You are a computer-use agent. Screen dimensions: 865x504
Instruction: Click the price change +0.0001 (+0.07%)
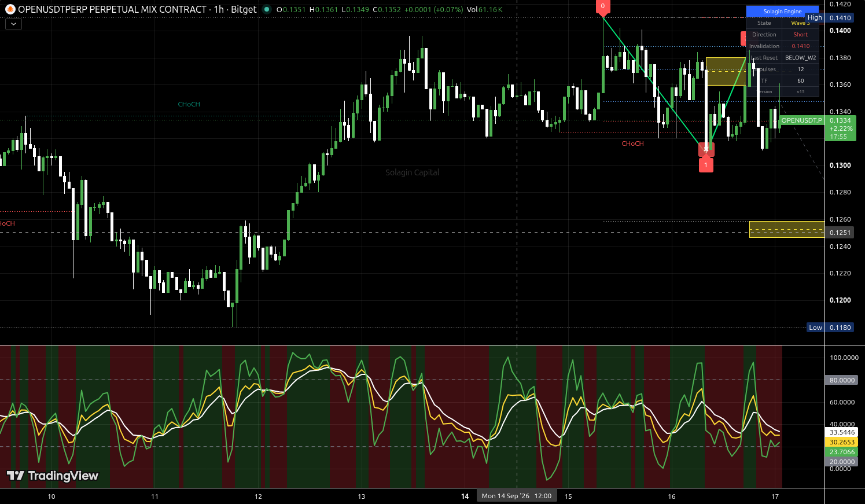coord(434,9)
